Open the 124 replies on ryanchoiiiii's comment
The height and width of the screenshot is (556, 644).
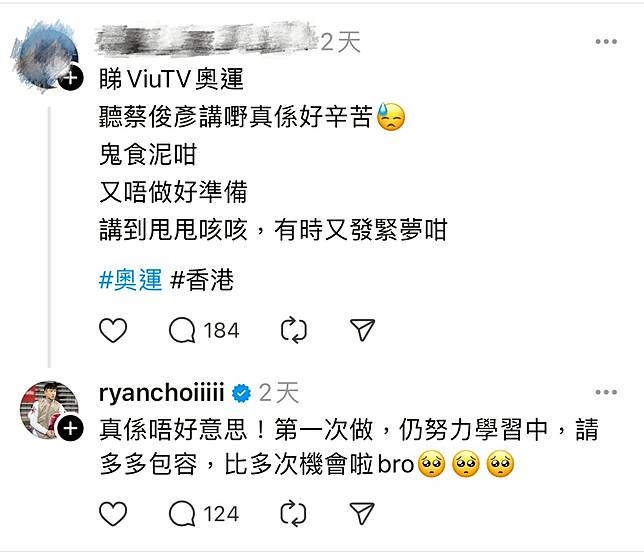pyautogui.click(x=204, y=514)
